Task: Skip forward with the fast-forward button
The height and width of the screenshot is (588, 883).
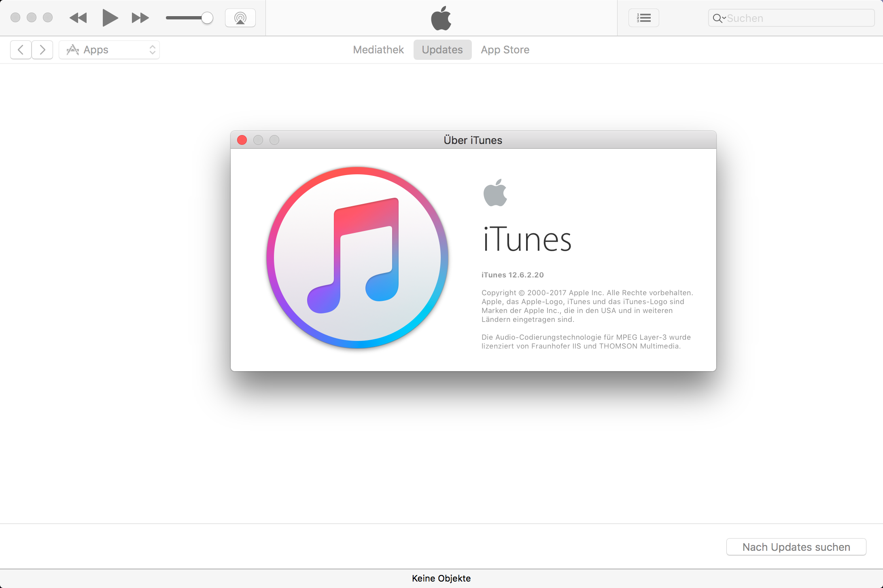Action: pos(140,18)
